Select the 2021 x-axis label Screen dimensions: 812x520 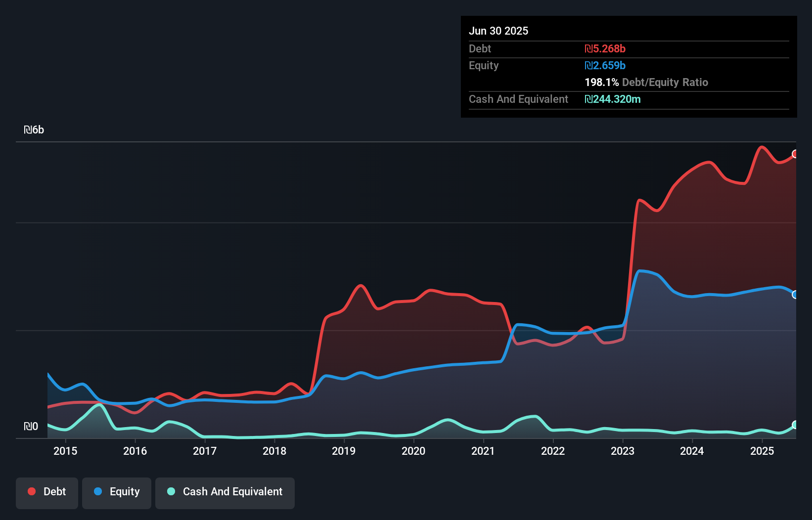(x=483, y=451)
